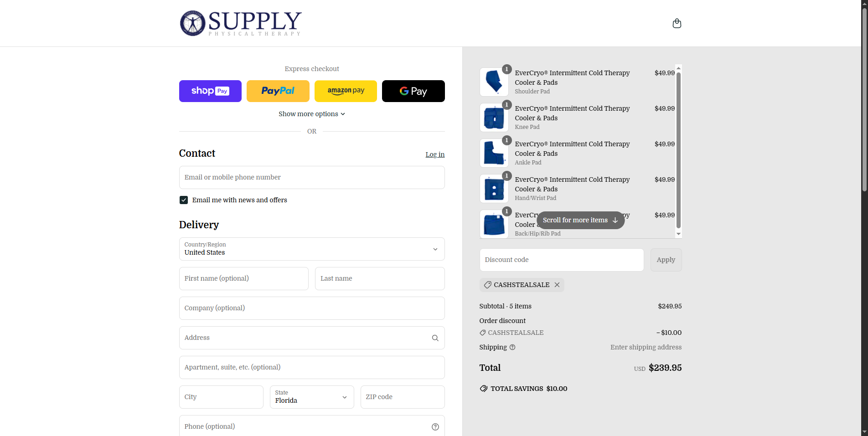Select the Knee Pad product thumbnail

tap(494, 118)
